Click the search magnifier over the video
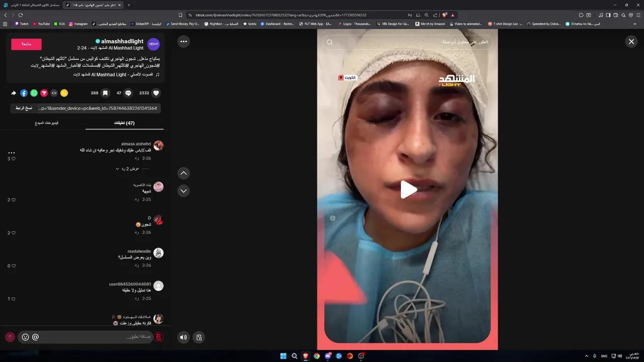 tap(330, 42)
